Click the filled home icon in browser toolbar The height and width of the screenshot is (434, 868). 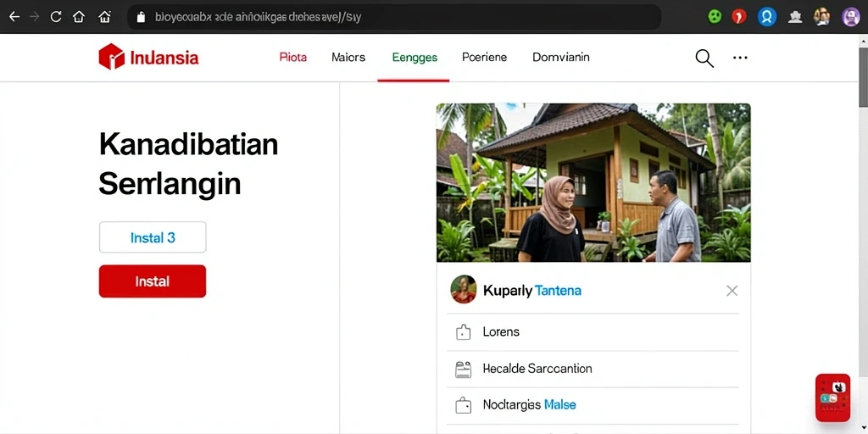point(79,17)
